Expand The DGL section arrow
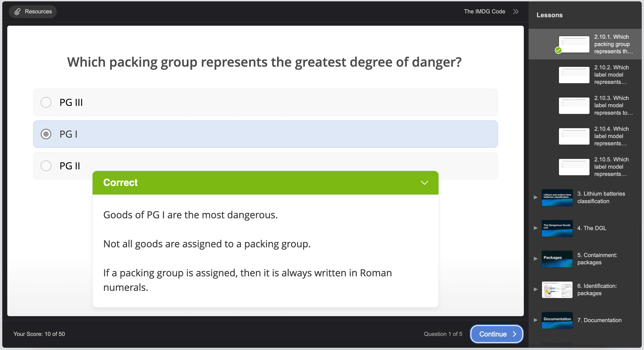The width and height of the screenshot is (644, 350). [535, 228]
